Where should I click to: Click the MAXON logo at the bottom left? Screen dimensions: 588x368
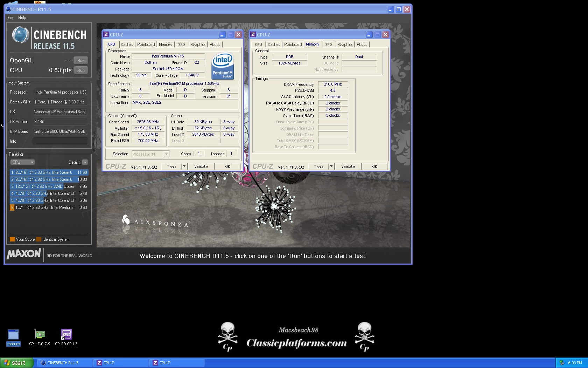pyautogui.click(x=24, y=254)
